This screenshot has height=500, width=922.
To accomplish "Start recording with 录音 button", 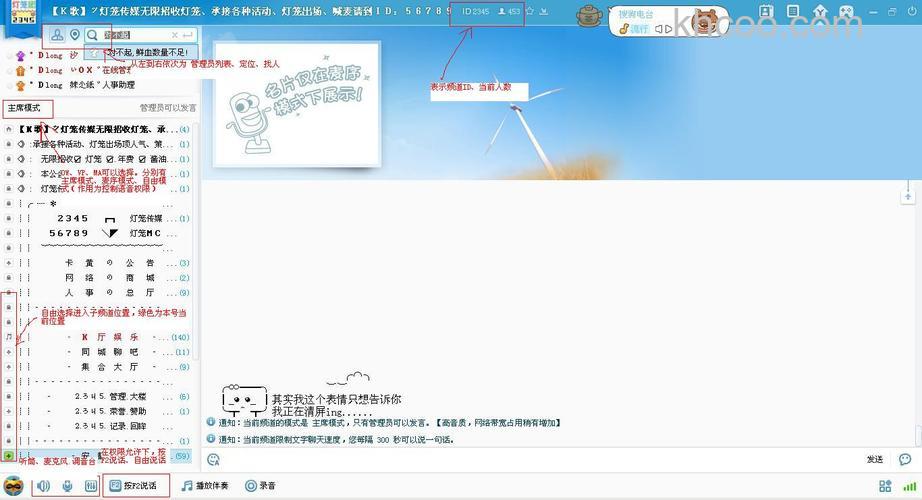I will pyautogui.click(x=260, y=486).
